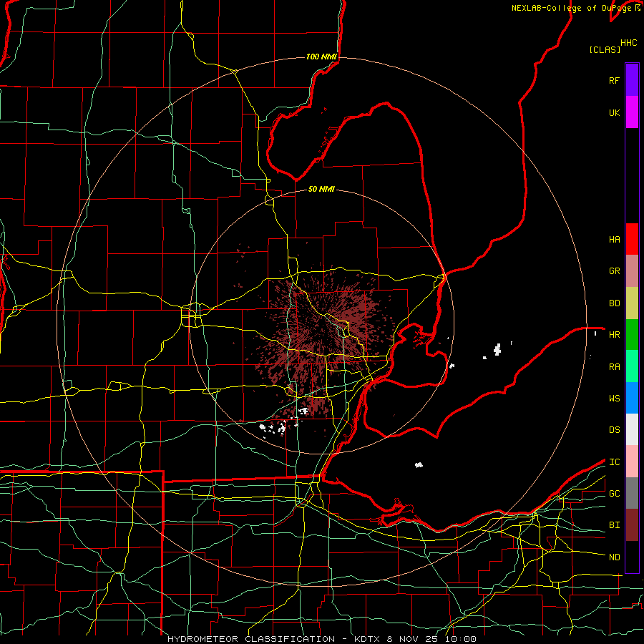
Task: Click the HA red legend swatch
Action: pos(632,239)
